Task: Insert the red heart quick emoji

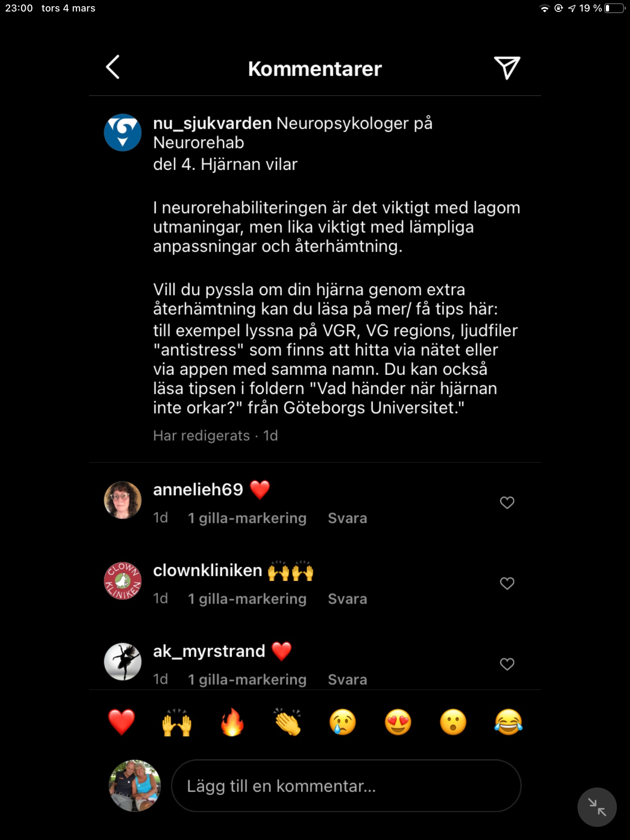Action: (121, 722)
